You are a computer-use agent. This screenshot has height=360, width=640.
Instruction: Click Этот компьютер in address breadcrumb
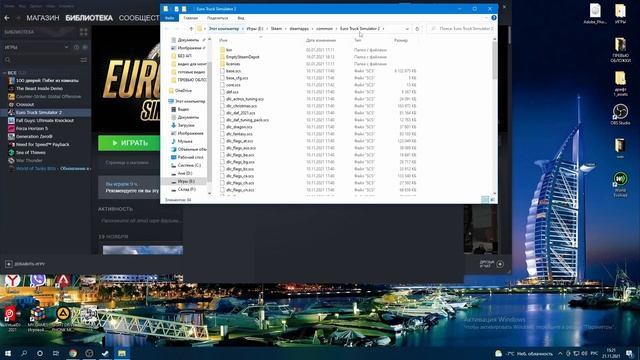[x=224, y=29]
